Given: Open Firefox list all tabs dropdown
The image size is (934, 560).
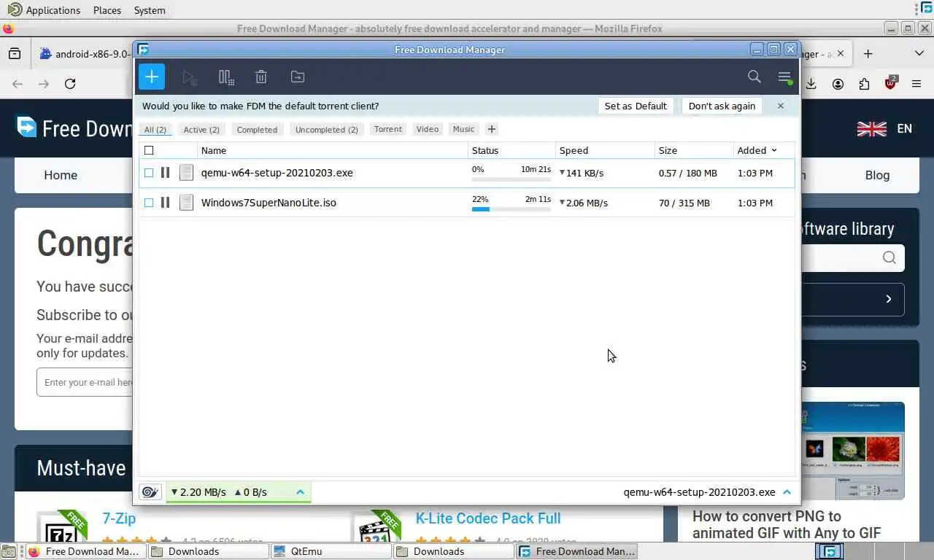Looking at the screenshot, I should point(919,53).
